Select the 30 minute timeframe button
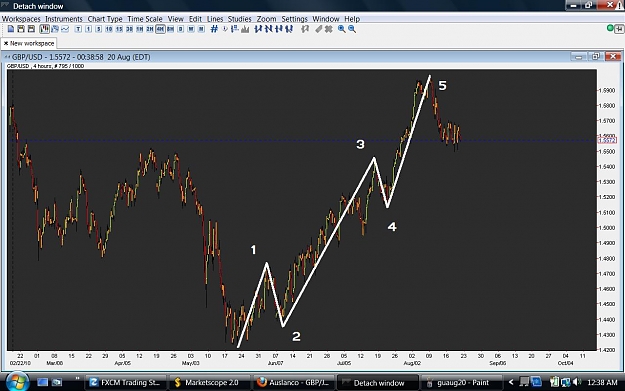625x391 pixels. (130, 29)
